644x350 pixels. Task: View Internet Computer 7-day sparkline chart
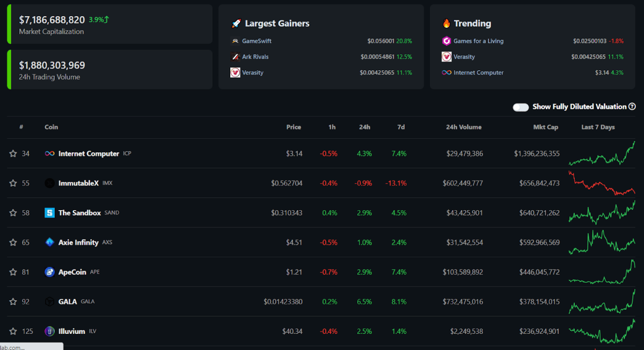602,154
